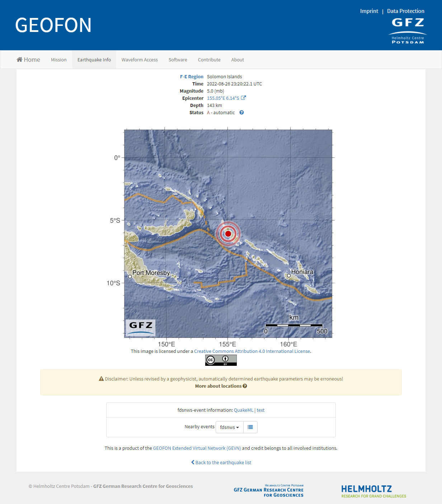442x504 pixels.
Task: Click the GEOFON site title
Action: coord(53,25)
